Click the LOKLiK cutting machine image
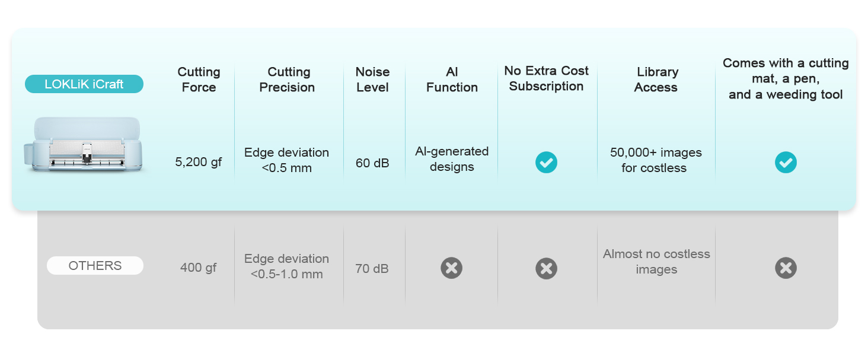The image size is (868, 356). click(86, 145)
